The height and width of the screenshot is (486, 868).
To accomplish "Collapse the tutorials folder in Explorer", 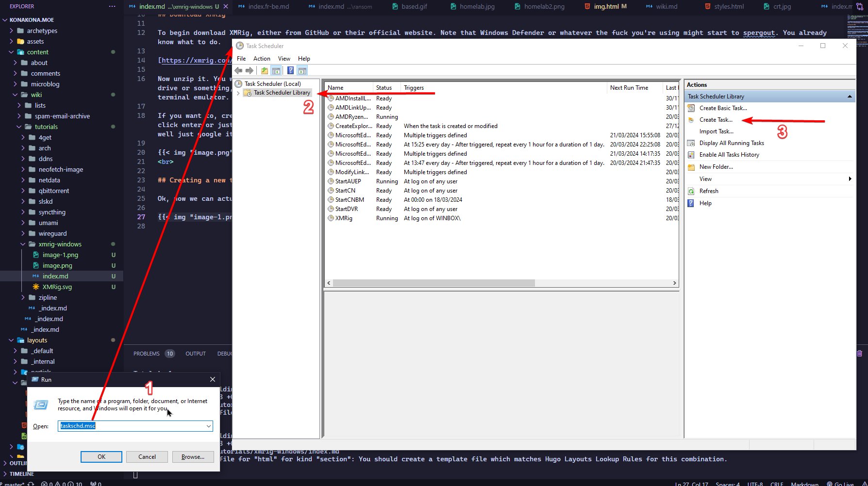I will (19, 127).
